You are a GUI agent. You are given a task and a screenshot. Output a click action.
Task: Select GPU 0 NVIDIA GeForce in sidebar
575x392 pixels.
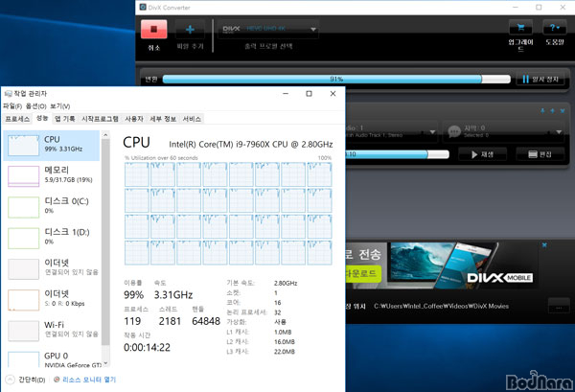point(52,358)
